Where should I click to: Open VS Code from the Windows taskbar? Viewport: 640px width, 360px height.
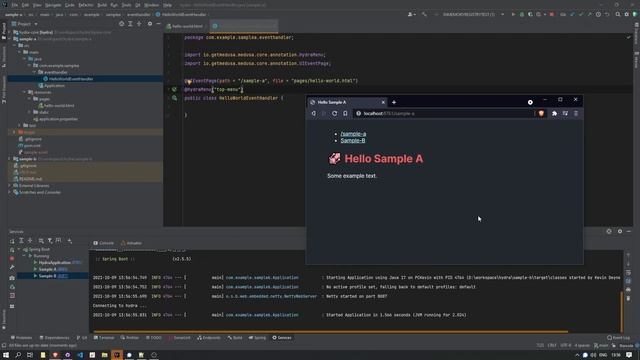(80, 355)
